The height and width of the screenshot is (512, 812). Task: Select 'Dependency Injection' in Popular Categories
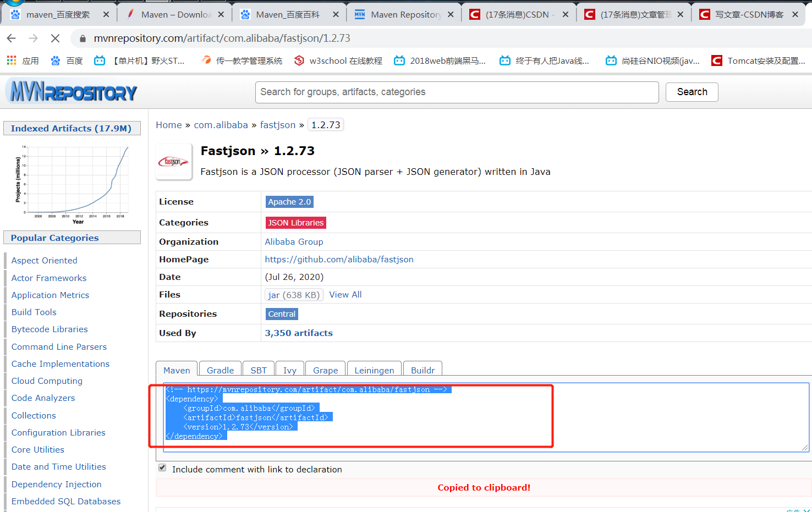pyautogui.click(x=56, y=484)
